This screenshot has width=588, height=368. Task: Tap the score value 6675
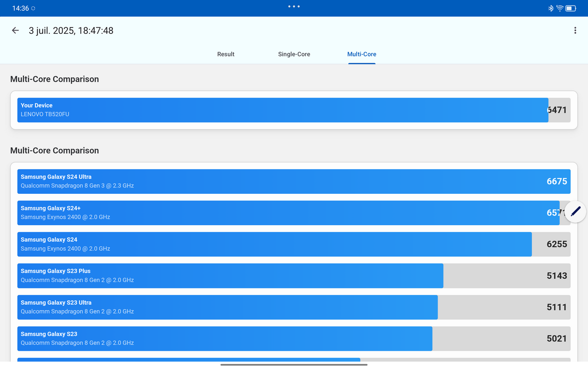click(557, 182)
